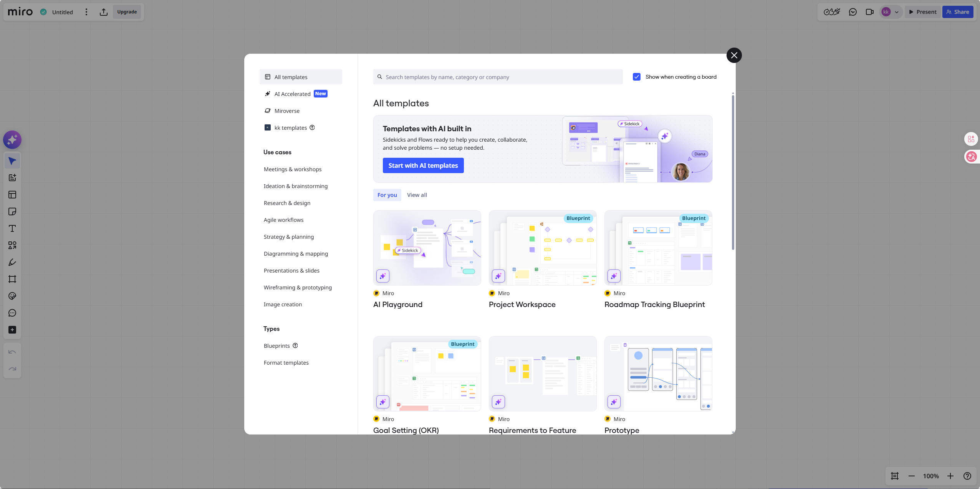Close the templates dialog
980x489 pixels.
[x=734, y=55]
